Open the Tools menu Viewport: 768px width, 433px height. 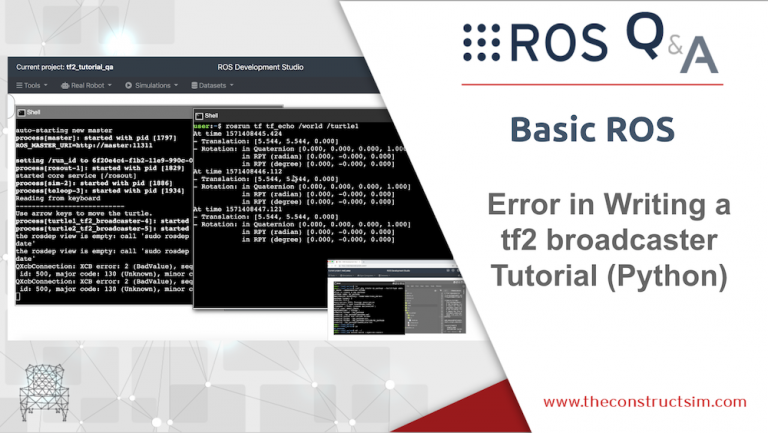(32, 85)
